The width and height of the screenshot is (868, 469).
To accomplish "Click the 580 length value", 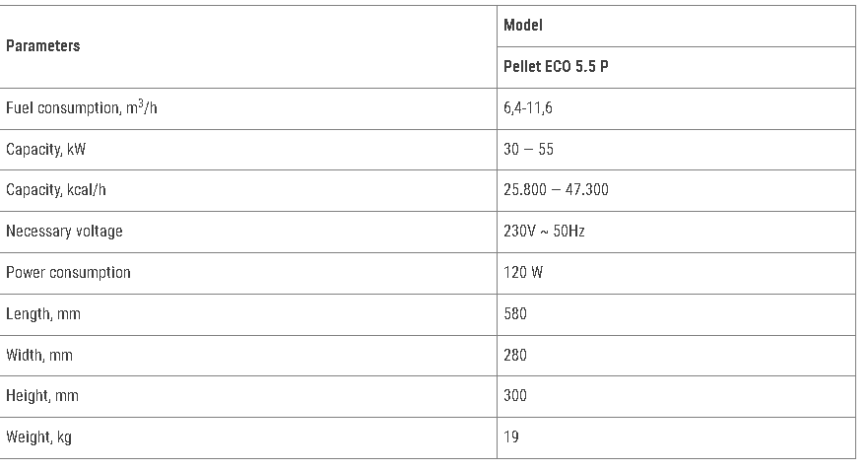I will pyautogui.click(x=515, y=314).
